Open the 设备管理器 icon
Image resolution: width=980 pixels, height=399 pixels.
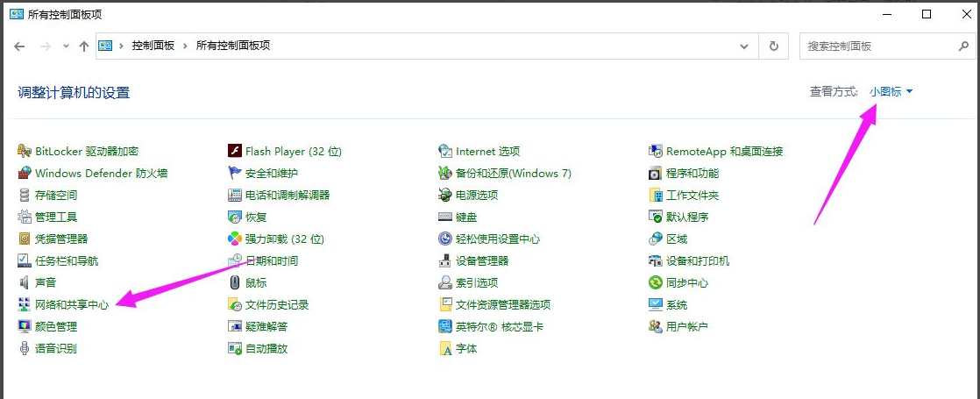pos(445,261)
